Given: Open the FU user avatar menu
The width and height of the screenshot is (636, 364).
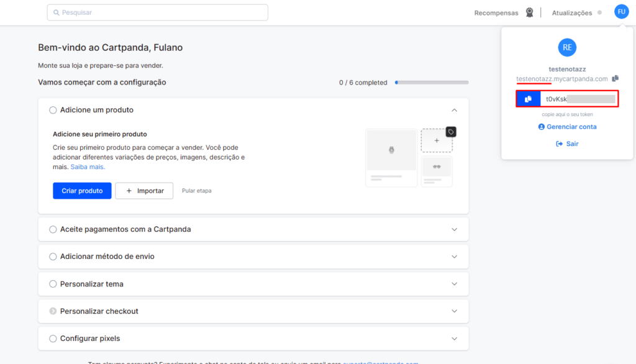Looking at the screenshot, I should [x=621, y=12].
